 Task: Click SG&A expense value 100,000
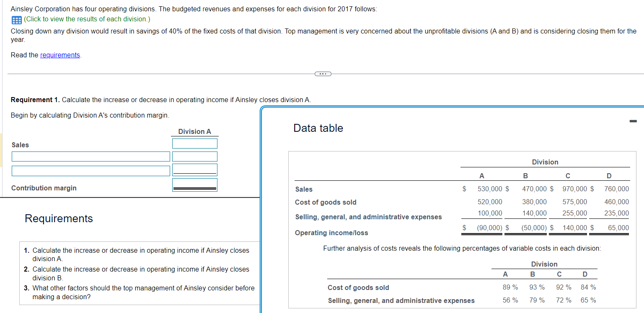click(x=490, y=213)
